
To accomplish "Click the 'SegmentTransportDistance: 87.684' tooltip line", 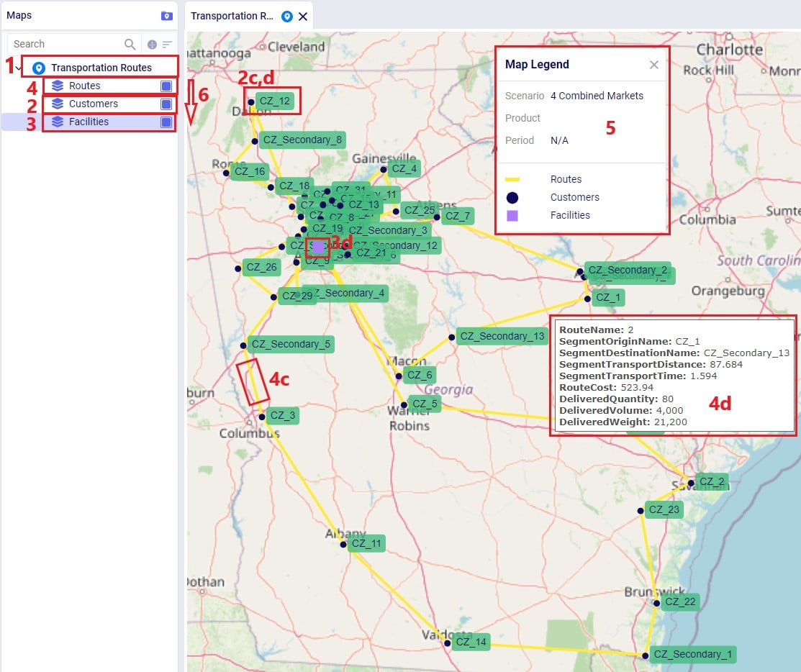I will (651, 365).
